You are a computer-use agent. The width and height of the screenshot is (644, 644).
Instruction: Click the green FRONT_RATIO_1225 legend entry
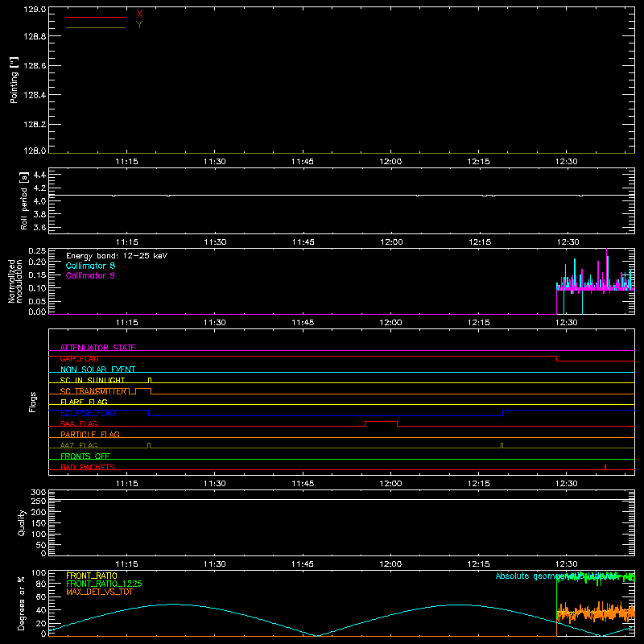(105, 584)
